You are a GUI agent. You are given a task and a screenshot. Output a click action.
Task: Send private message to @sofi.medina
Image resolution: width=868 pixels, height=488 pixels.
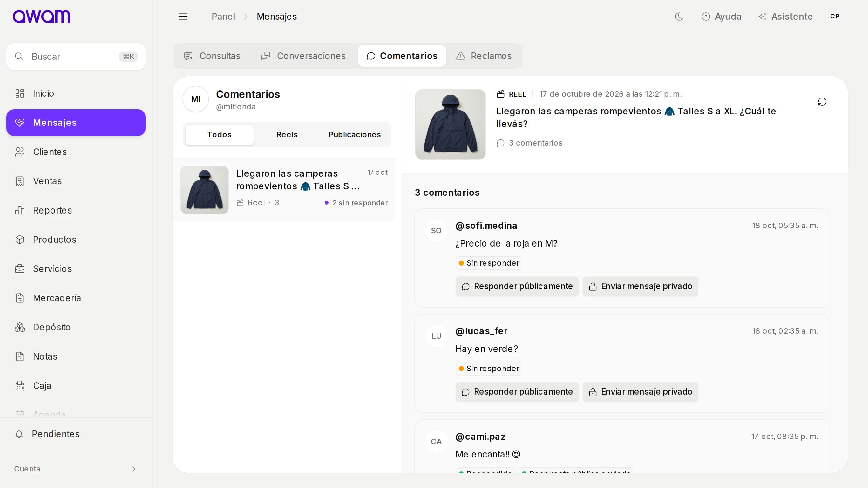point(640,287)
